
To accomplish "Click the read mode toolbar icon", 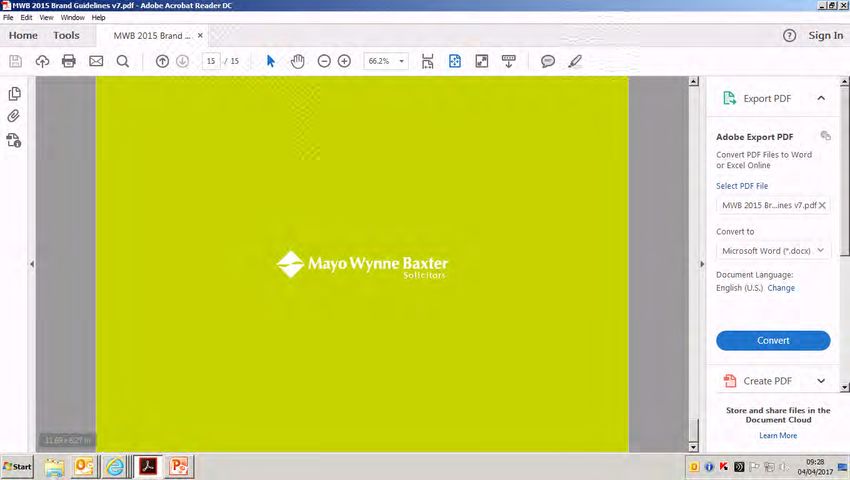I will (508, 61).
